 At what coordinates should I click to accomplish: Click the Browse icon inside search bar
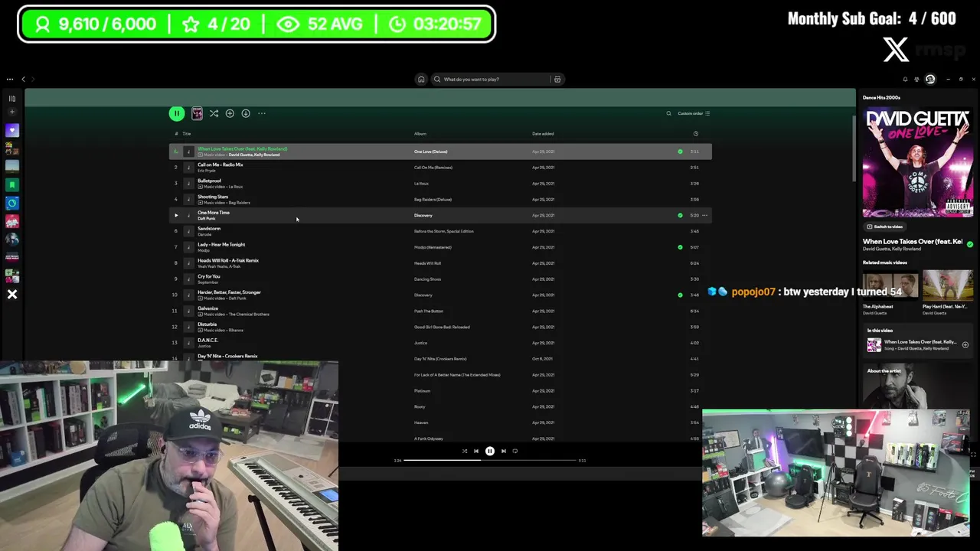click(557, 79)
